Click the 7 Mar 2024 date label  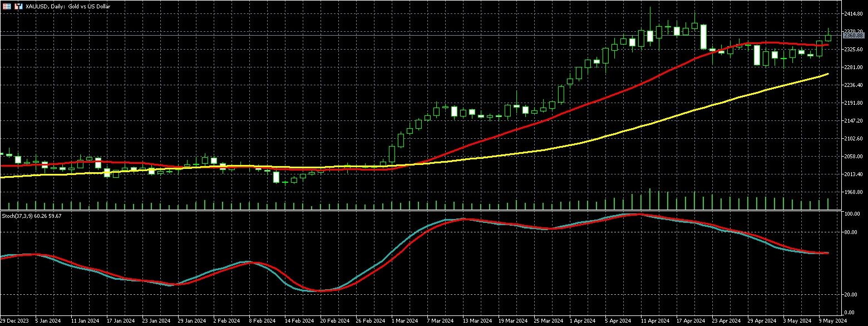point(441,321)
